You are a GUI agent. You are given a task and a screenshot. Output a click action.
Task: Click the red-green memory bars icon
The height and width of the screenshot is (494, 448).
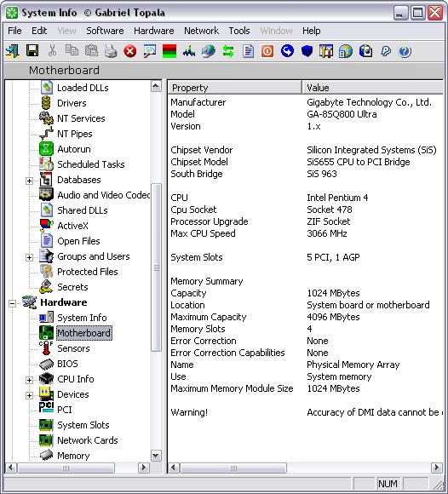point(169,51)
